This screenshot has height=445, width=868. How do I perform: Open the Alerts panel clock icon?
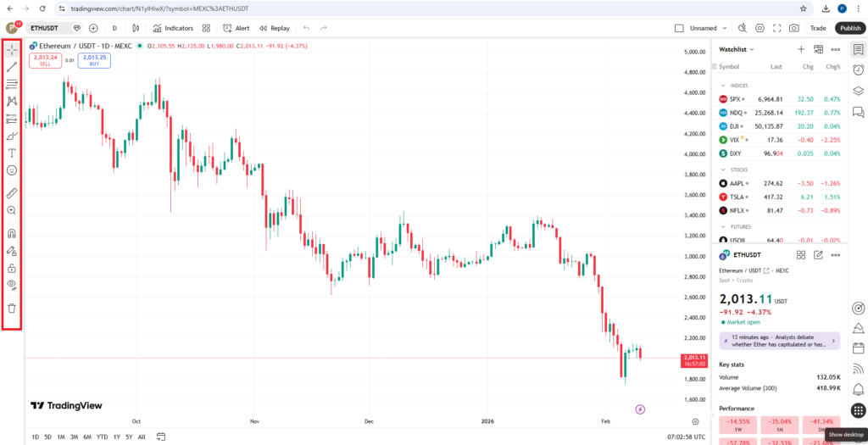coord(858,70)
